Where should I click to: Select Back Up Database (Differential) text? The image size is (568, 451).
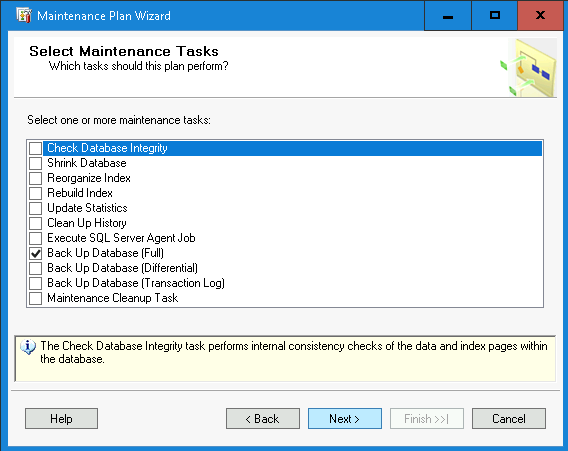pyautogui.click(x=122, y=268)
